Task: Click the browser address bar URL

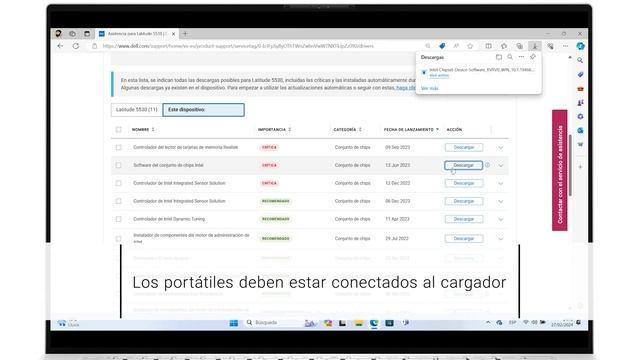Action: pyautogui.click(x=238, y=46)
